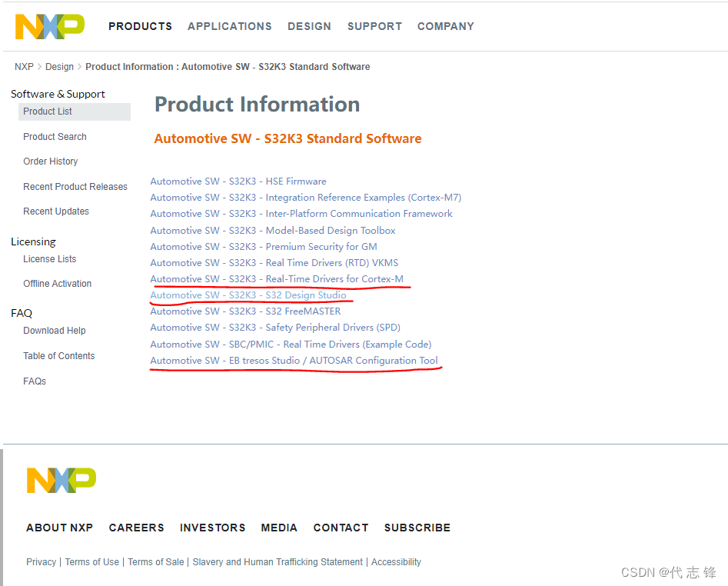Click INVESTORS in the footer
728x586 pixels.
(x=213, y=528)
